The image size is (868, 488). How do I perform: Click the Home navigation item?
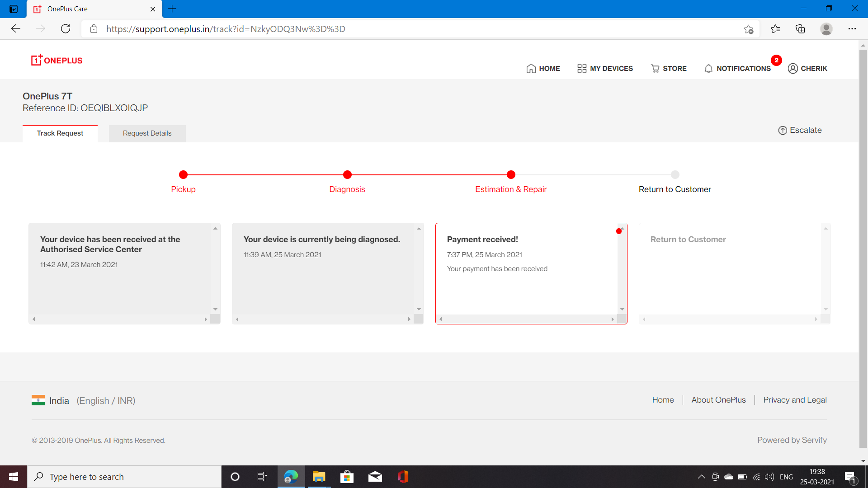click(x=543, y=69)
